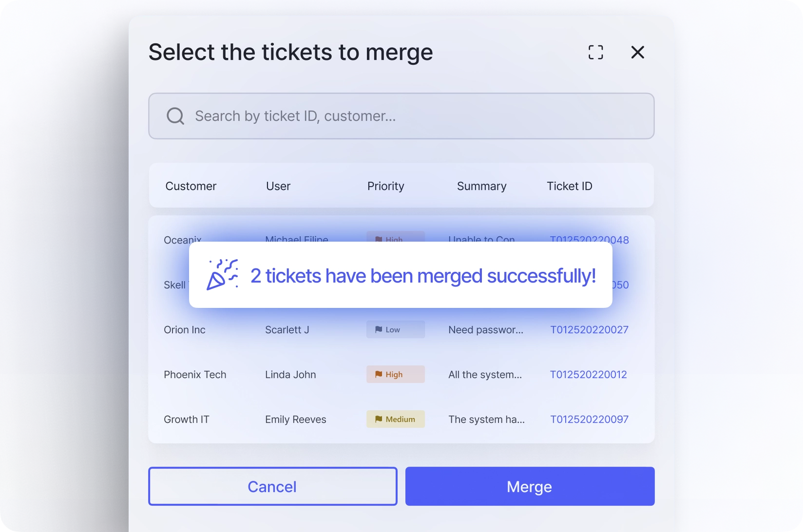Screen dimensions: 803x532
Task: Sort by the Priority column header
Action: pos(385,186)
